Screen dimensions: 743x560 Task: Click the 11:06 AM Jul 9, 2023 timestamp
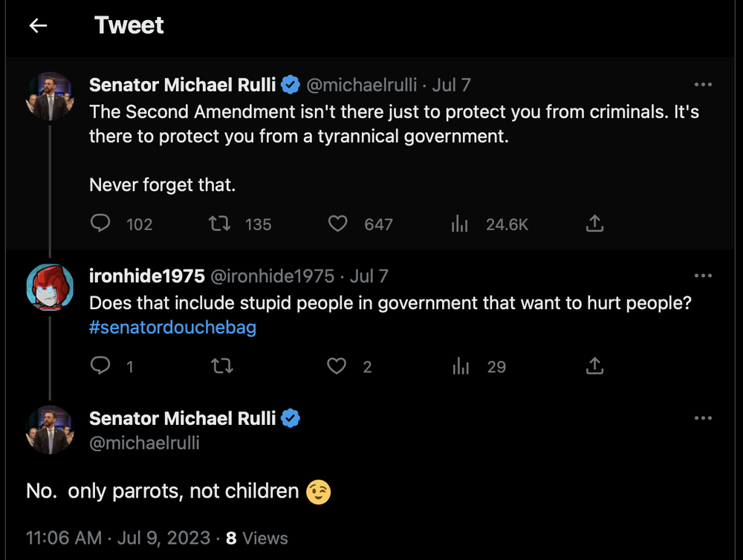118,538
